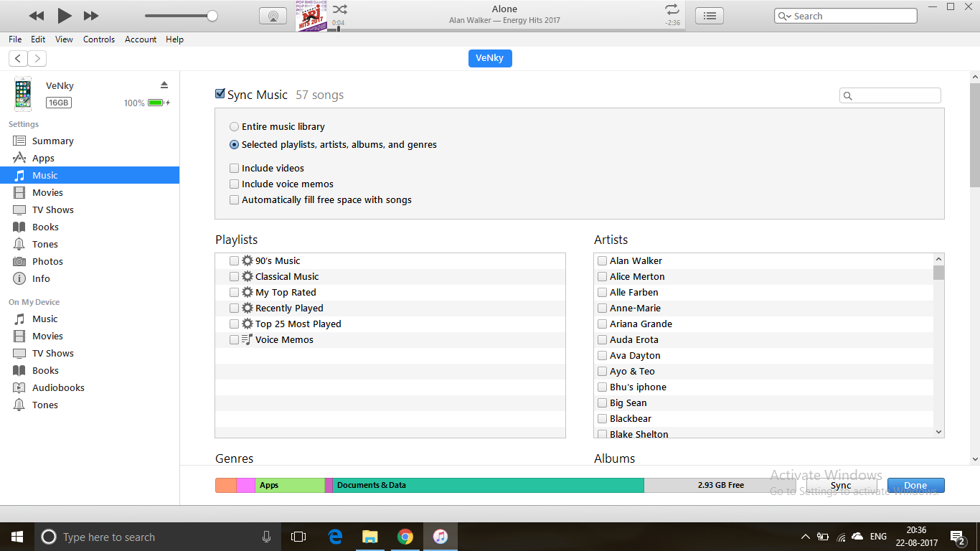980x551 pixels.
Task: Click the Documents & Data storage segment
Action: [x=489, y=486]
